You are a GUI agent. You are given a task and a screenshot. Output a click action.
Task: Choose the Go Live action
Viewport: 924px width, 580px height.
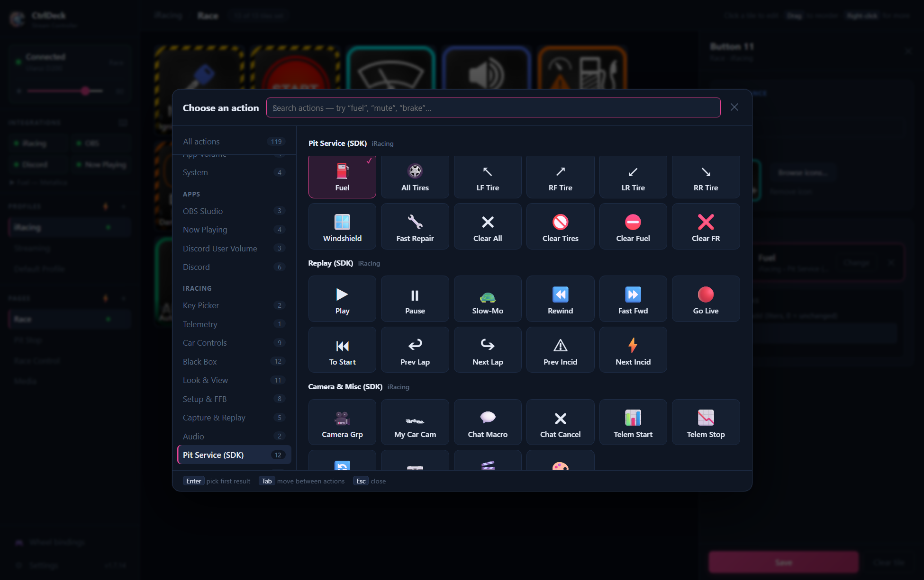click(706, 299)
